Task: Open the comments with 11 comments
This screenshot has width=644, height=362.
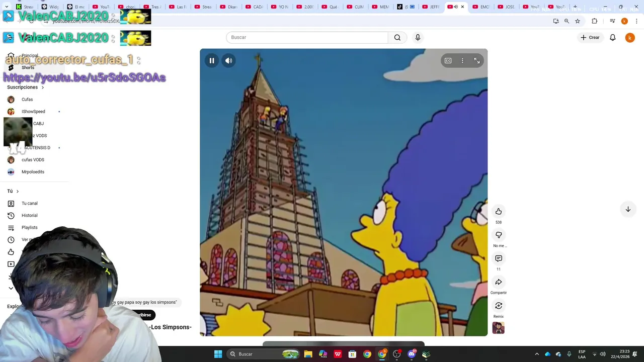Action: [x=499, y=258]
